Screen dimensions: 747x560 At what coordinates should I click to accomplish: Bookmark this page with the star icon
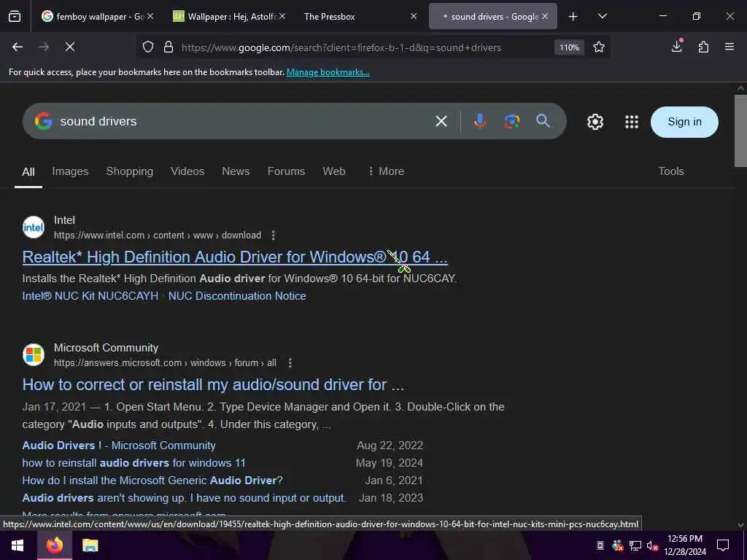[x=599, y=47]
